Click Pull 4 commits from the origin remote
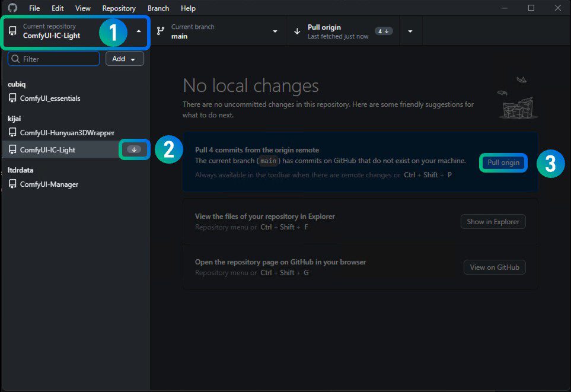The width and height of the screenshot is (571, 392). [257, 149]
